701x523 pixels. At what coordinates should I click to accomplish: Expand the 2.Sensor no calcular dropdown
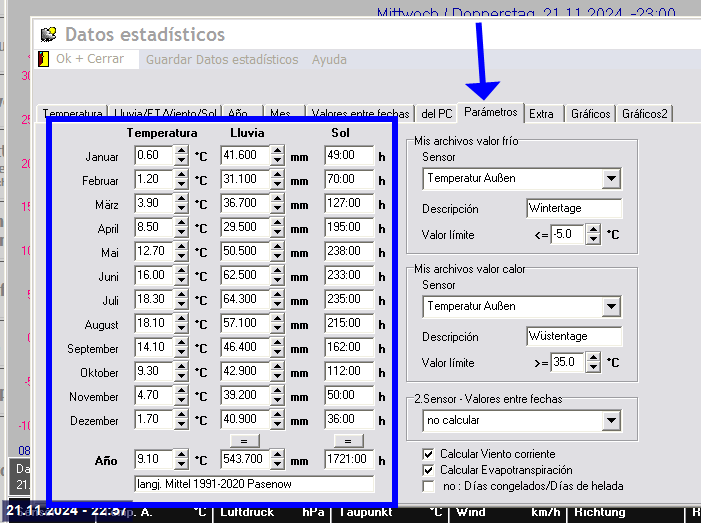pyautogui.click(x=611, y=421)
